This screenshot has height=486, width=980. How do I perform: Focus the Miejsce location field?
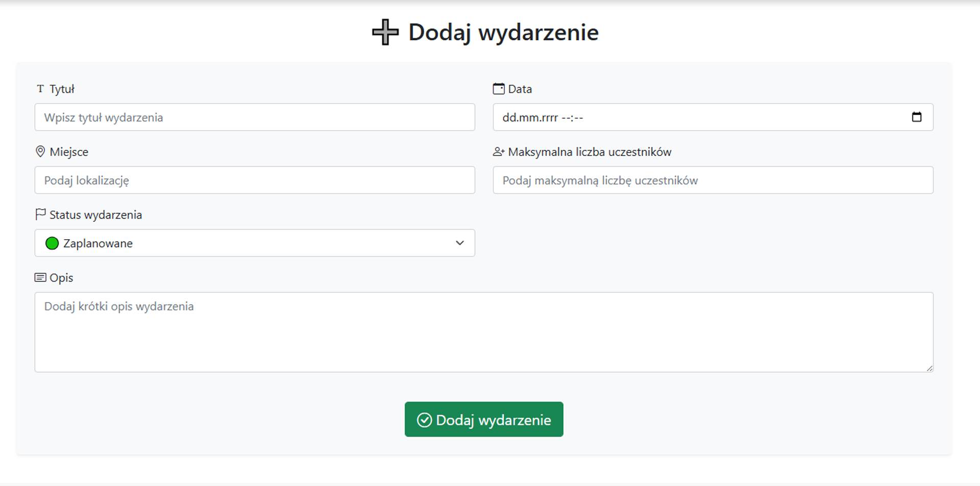pyautogui.click(x=255, y=180)
